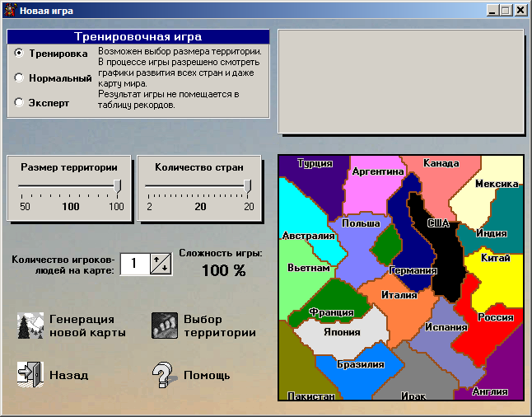The height and width of the screenshot is (417, 532).
Task: Open help via Помощь label
Action: [207, 375]
